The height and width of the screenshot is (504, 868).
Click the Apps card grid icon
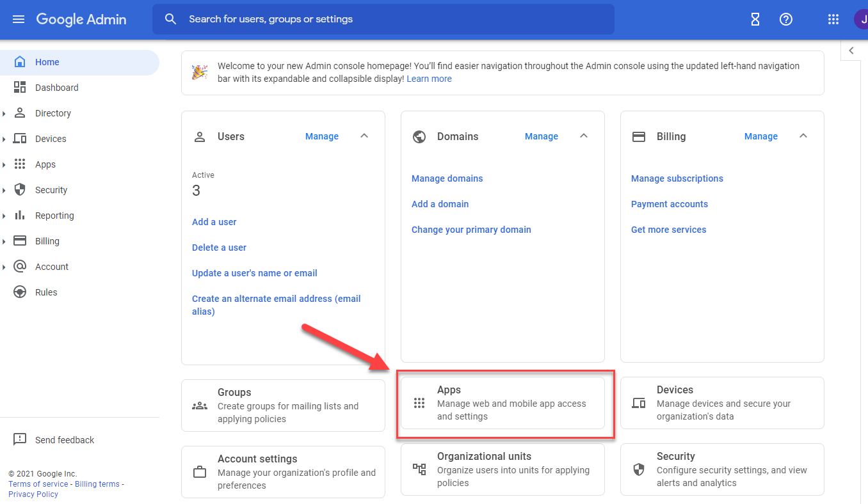pyautogui.click(x=419, y=403)
